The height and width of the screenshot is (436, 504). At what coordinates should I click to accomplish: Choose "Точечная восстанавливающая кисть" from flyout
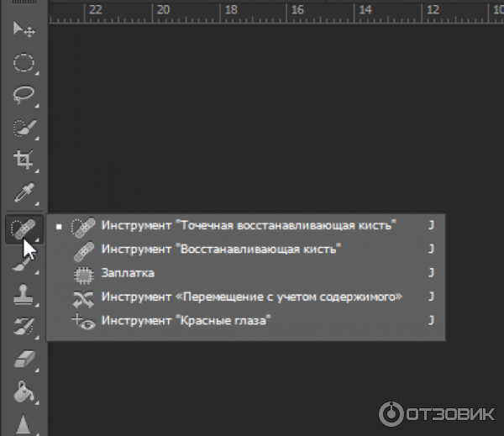click(x=246, y=226)
